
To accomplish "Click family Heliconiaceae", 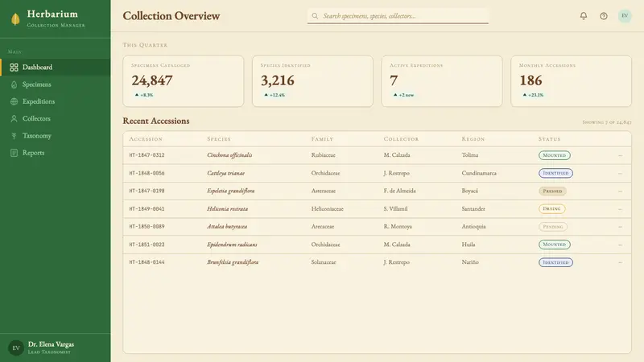I will click(x=328, y=209).
